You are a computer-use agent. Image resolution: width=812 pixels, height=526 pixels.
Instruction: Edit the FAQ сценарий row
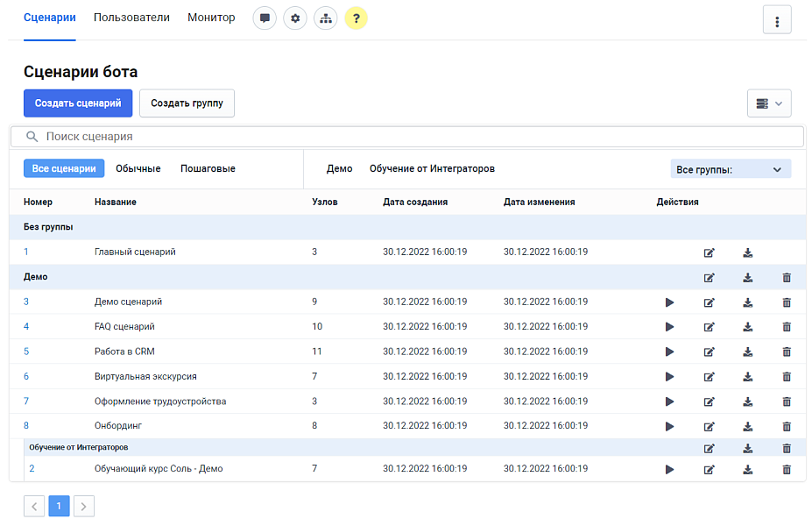(x=710, y=327)
